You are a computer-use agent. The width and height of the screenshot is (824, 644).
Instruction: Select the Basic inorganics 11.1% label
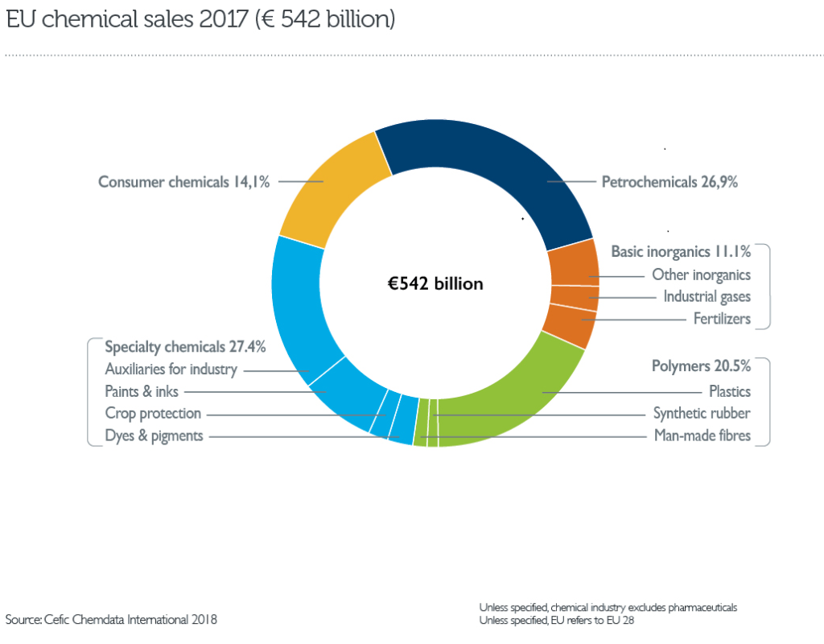click(x=681, y=252)
